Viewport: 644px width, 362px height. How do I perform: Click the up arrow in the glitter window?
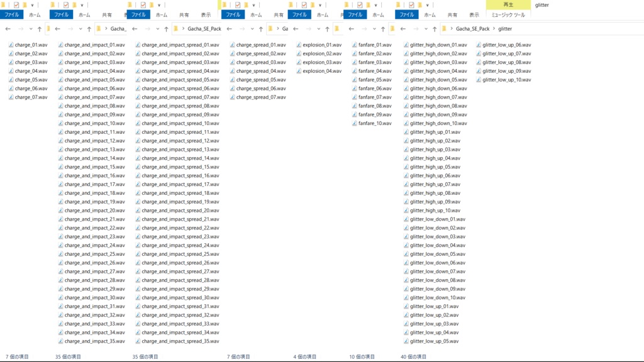point(435,29)
